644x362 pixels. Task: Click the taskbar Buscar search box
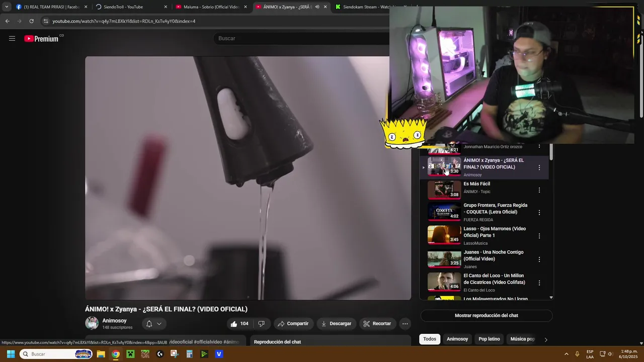56,354
